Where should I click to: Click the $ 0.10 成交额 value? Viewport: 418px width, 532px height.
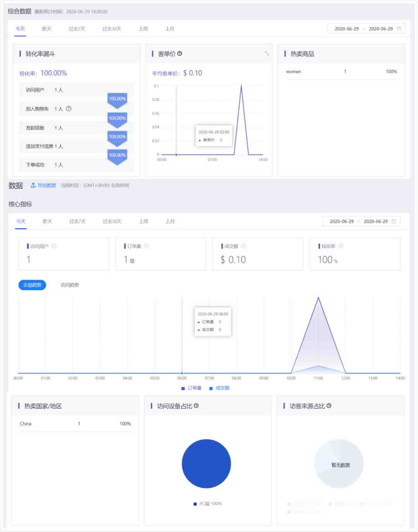coord(233,260)
